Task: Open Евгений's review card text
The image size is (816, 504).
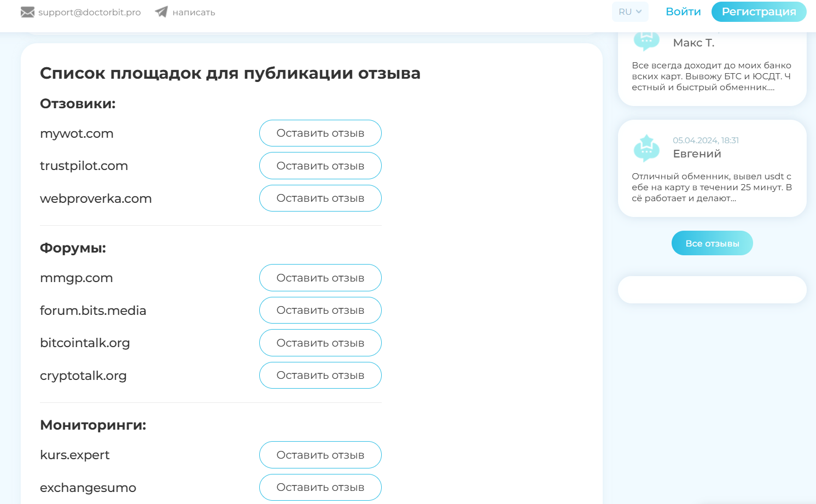Action: pos(712,187)
